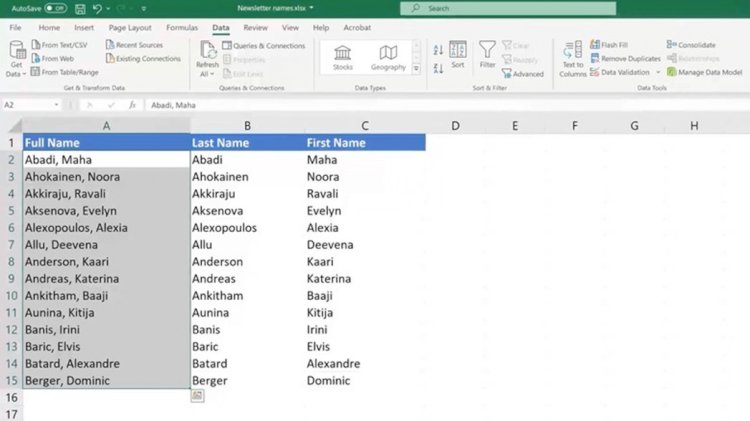750x421 pixels.
Task: Choose the Geography data type
Action: 388,57
